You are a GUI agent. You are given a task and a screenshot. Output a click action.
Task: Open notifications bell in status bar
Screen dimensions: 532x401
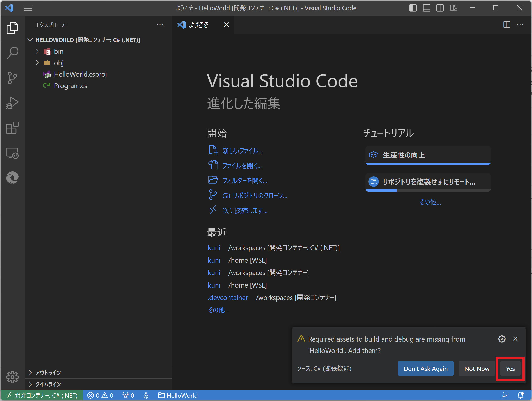[x=520, y=395]
